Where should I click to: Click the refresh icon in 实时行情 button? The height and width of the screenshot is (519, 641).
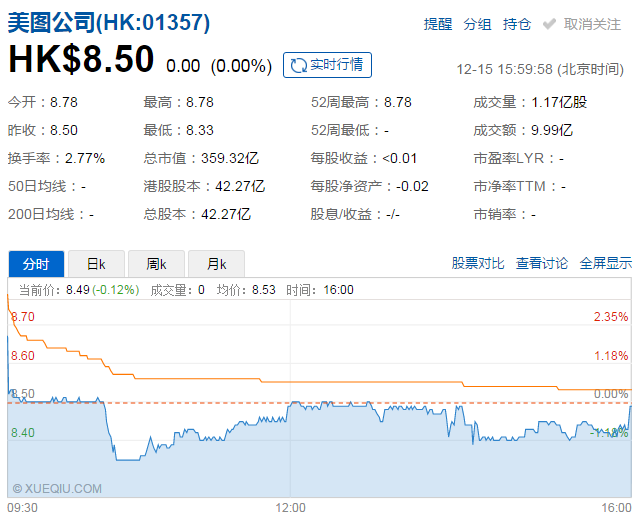tap(298, 65)
